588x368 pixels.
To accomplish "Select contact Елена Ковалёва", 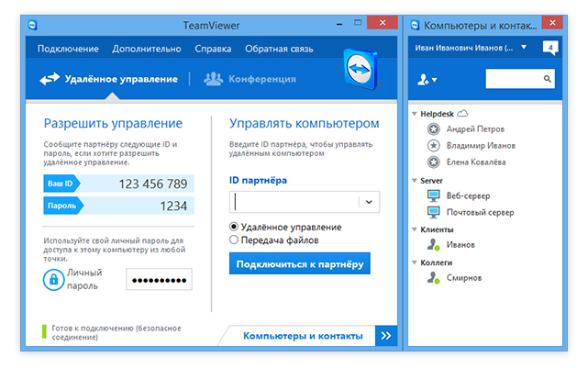I will [x=476, y=162].
